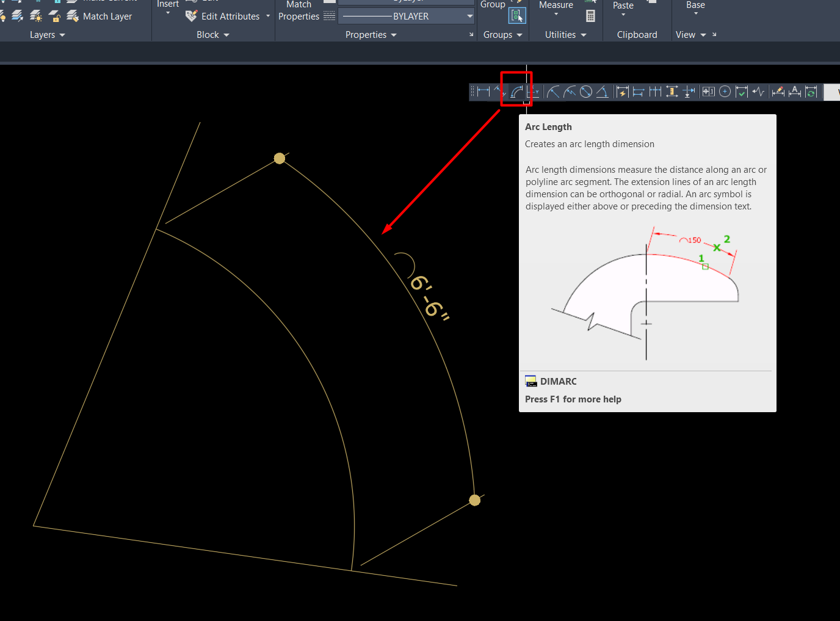
Task: Open the Groups panel flyout
Action: (x=503, y=35)
